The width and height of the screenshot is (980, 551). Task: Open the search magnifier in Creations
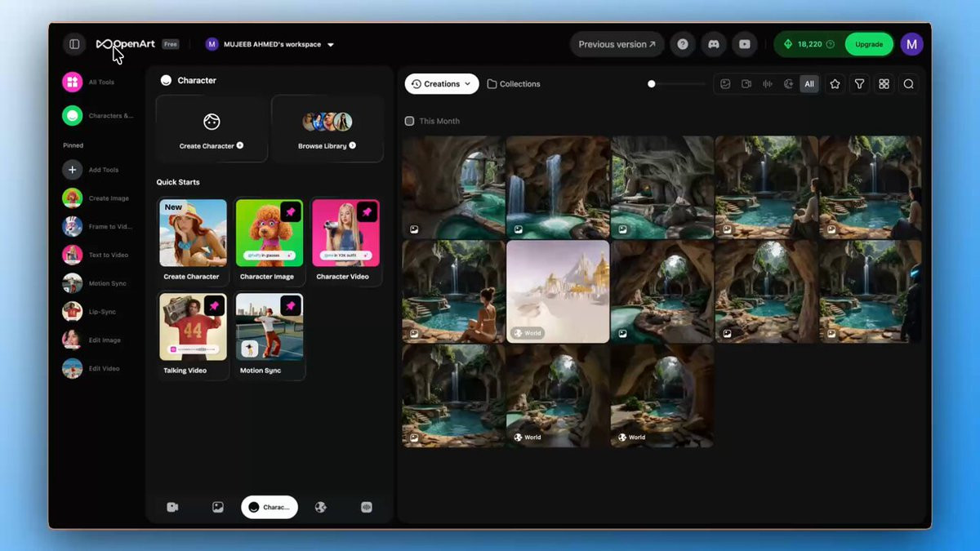908,84
